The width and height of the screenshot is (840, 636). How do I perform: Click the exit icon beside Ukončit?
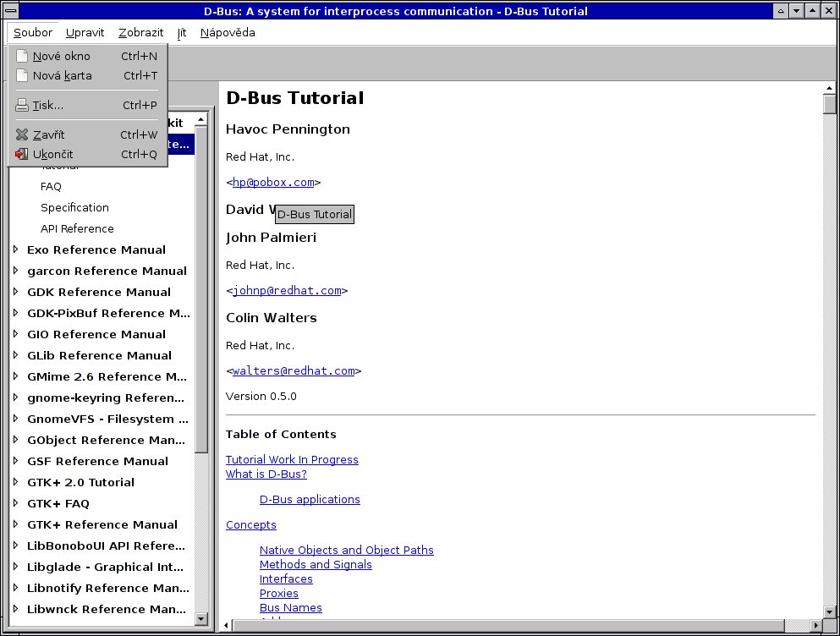pos(22,154)
